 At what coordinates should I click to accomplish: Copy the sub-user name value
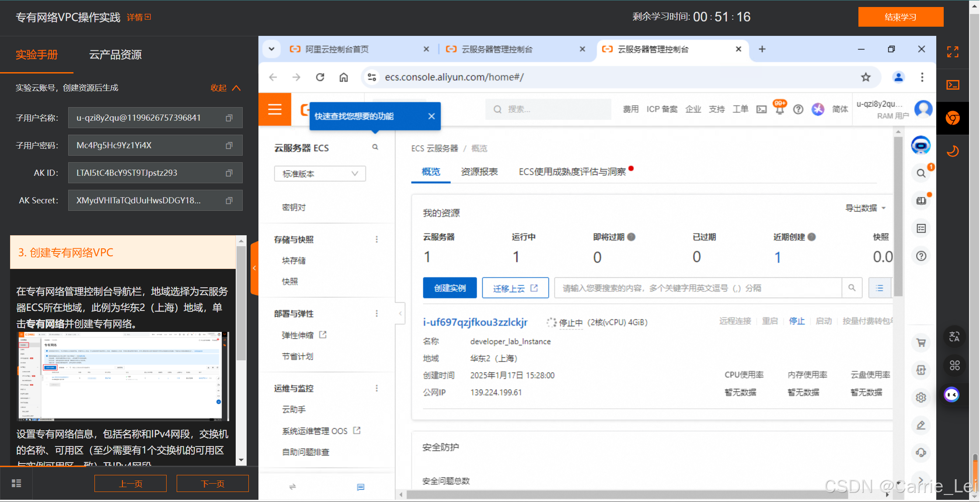point(229,118)
